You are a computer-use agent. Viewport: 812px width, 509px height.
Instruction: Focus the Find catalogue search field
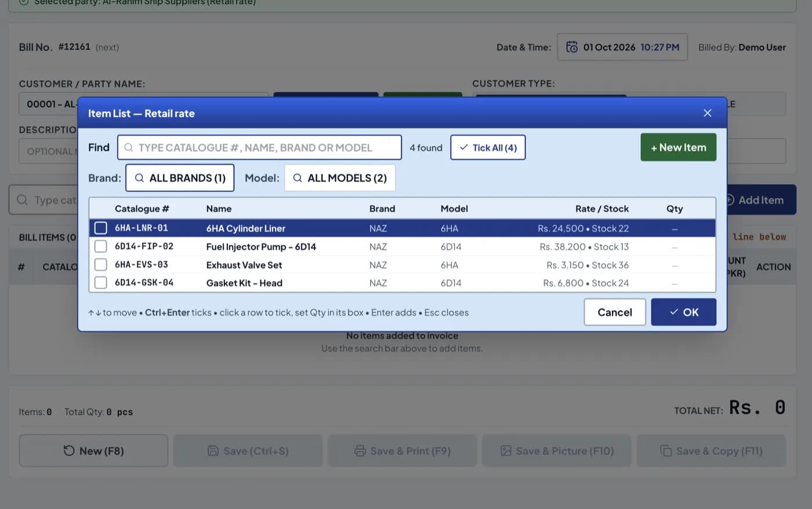point(259,147)
